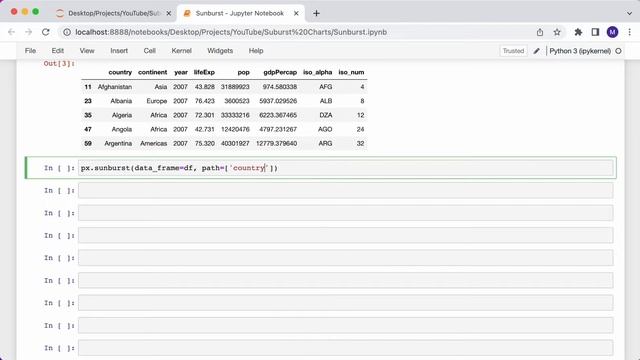Screen dimensions: 640x360
Task: Open the Widgets menu
Action: click(220, 51)
